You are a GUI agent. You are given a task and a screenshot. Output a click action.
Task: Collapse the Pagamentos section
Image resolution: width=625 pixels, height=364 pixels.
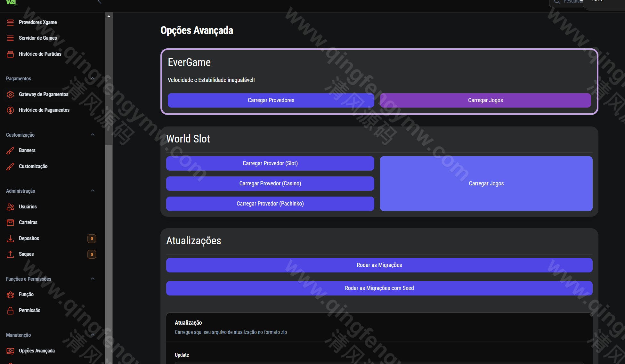coord(93,78)
